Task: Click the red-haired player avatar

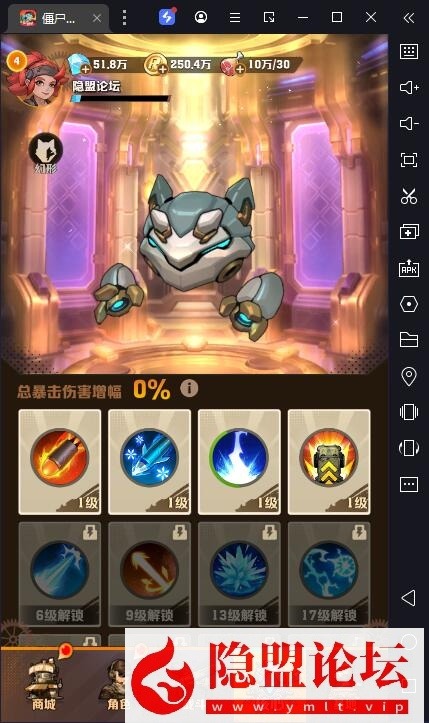Action: (x=35, y=78)
